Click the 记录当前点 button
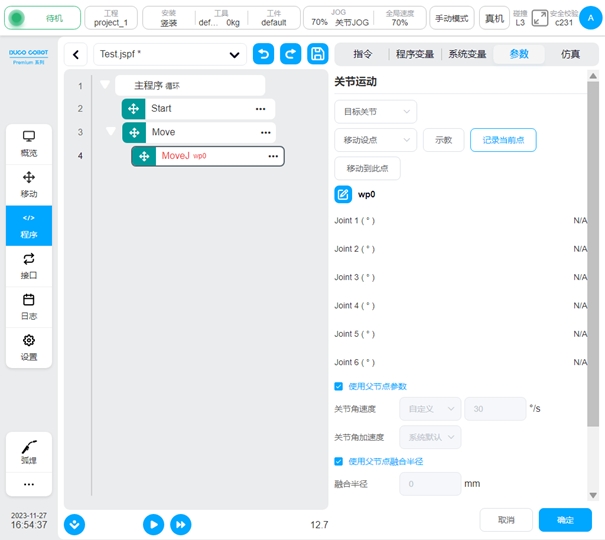The image size is (605, 540). pyautogui.click(x=503, y=140)
